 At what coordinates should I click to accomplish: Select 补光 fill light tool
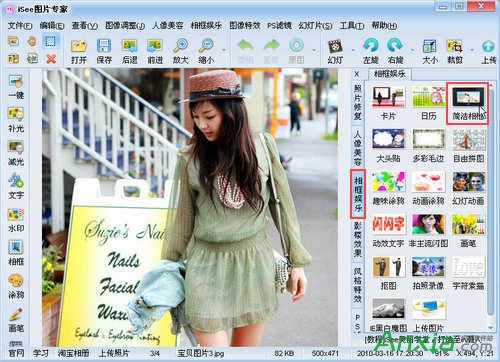(16, 120)
